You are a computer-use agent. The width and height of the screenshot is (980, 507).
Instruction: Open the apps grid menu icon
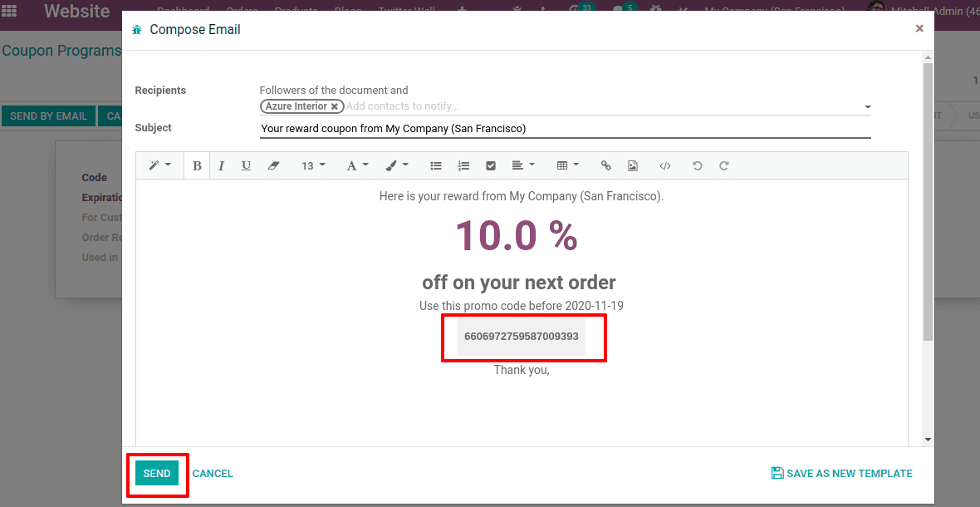[x=9, y=11]
